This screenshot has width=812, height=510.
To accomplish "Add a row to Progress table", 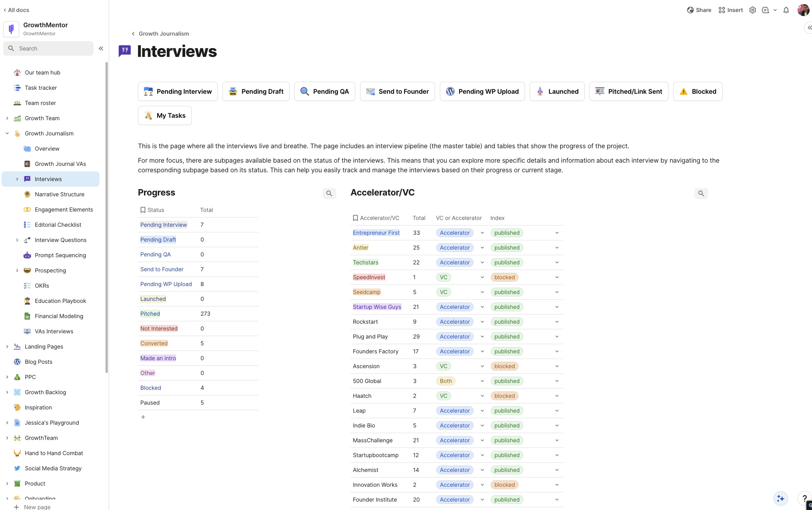I will 143,417.
